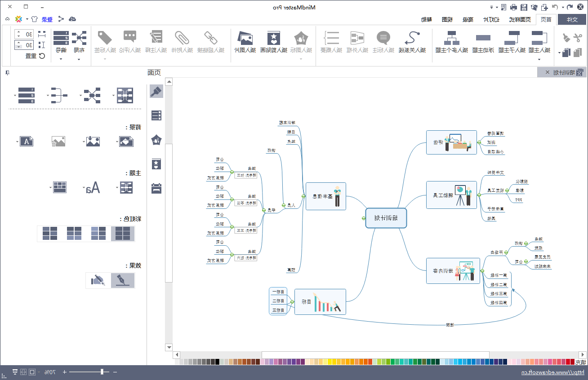Click the Copy icon beside Paste
The width and height of the screenshot is (588, 380).
click(577, 53)
